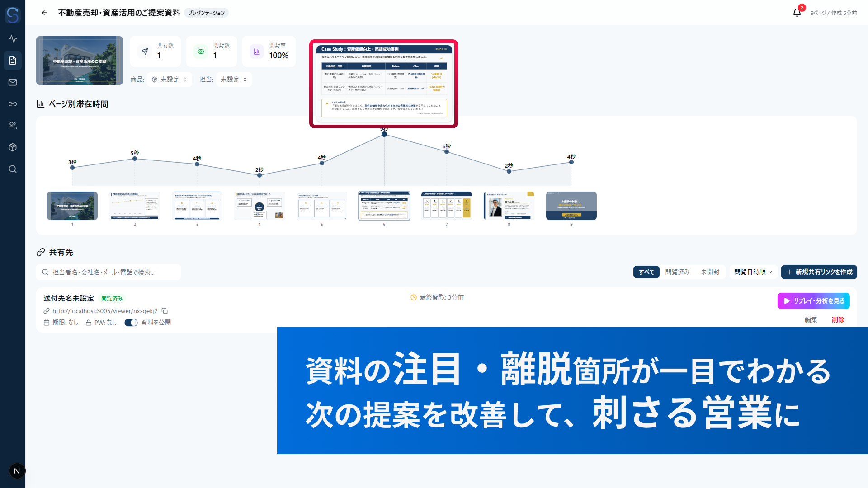Open the mail icon in sidebar
The image size is (868, 488).
[13, 82]
